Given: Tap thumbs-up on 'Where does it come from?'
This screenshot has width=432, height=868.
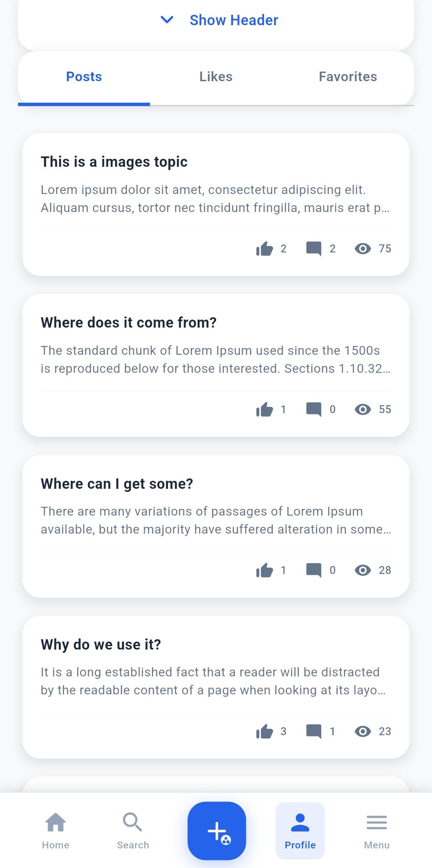Looking at the screenshot, I should [264, 410].
